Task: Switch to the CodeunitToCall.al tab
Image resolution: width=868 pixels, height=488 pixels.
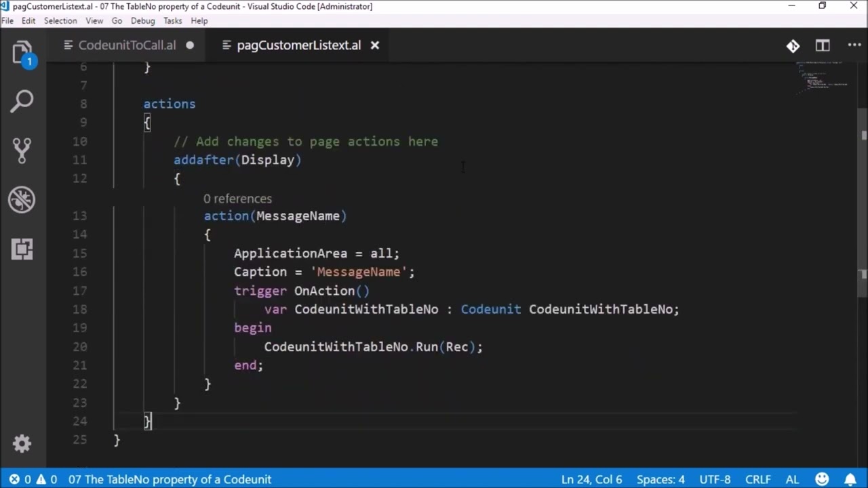Action: pos(127,45)
